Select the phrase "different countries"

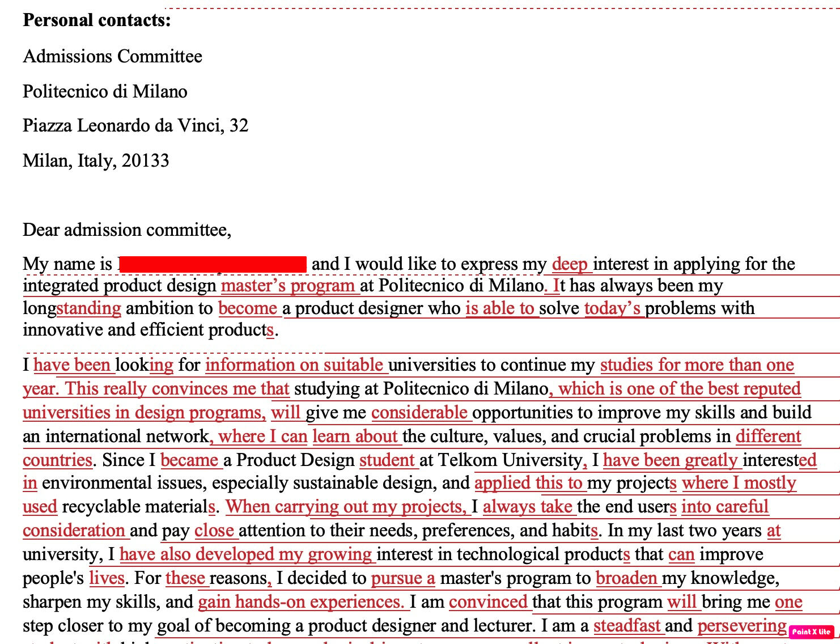click(x=768, y=437)
